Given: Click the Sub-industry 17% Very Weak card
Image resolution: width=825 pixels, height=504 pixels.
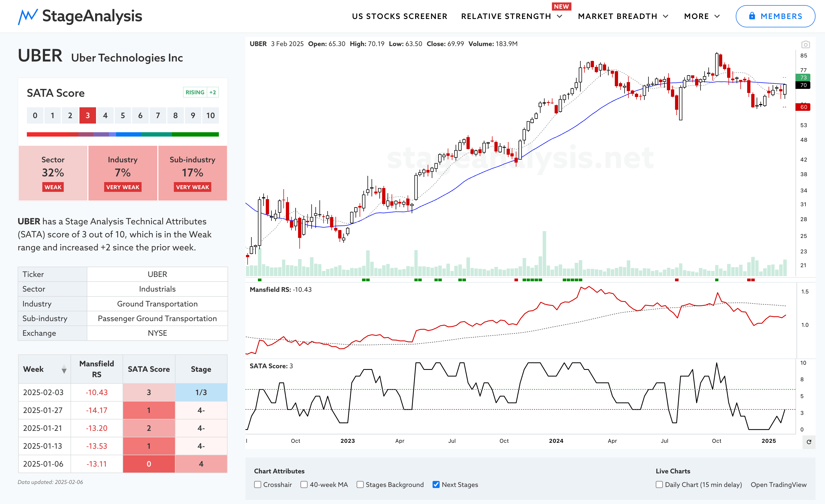Looking at the screenshot, I should (193, 173).
